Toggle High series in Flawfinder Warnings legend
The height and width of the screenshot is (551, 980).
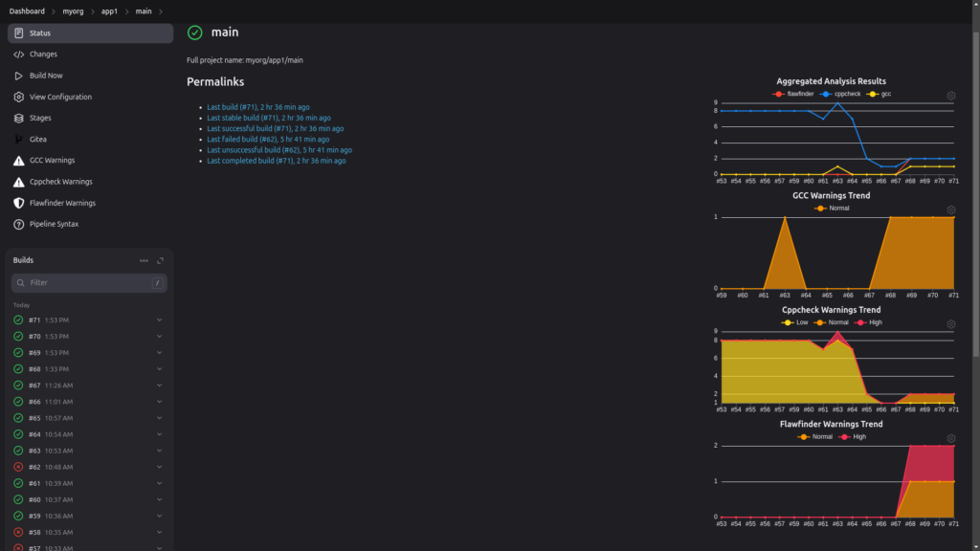coord(853,436)
